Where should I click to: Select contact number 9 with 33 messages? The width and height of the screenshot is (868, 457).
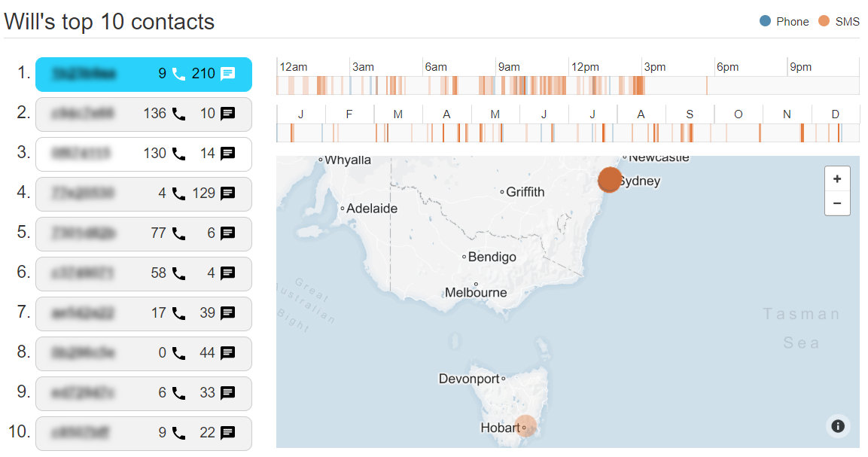coord(143,393)
